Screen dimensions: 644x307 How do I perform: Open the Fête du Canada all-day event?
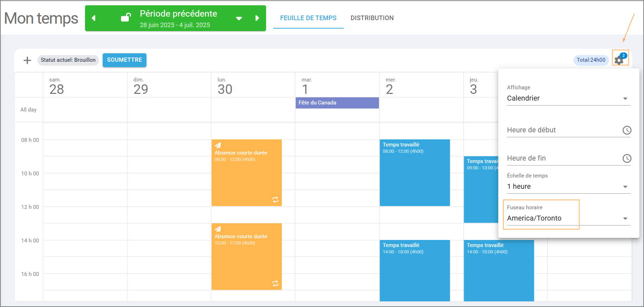point(337,103)
